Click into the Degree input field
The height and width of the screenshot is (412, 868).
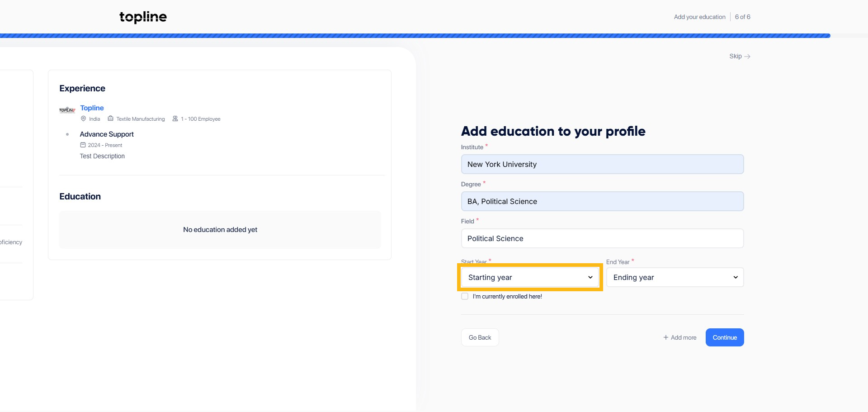(x=602, y=201)
